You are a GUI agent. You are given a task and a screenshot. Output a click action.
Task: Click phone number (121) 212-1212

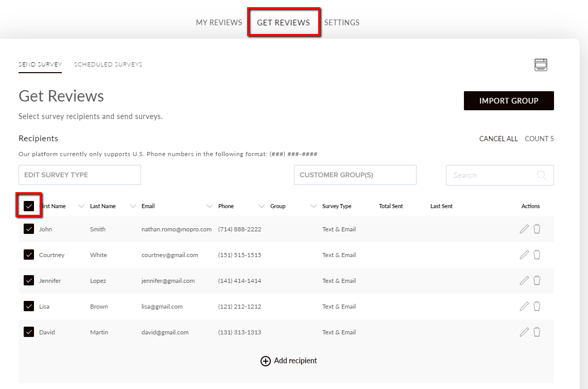[239, 307]
